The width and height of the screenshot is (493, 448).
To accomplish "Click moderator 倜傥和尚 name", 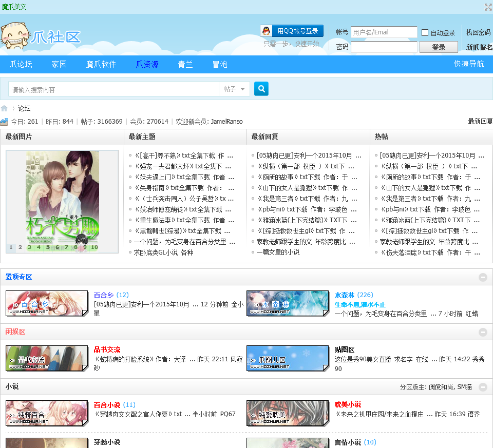I will point(441,387).
